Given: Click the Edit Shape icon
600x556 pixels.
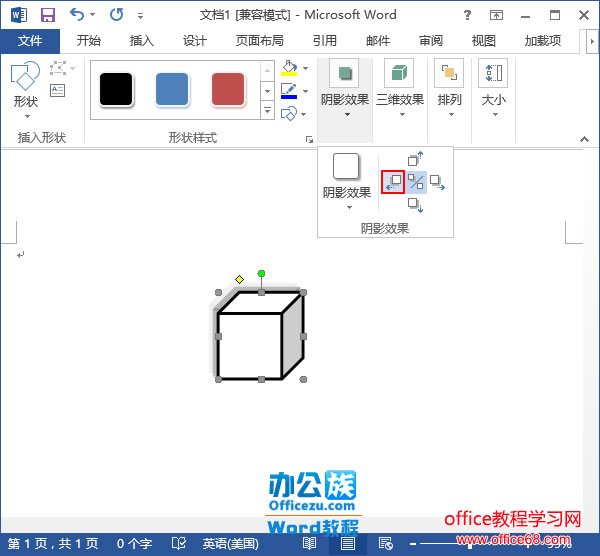Looking at the screenshot, I should tap(58, 68).
